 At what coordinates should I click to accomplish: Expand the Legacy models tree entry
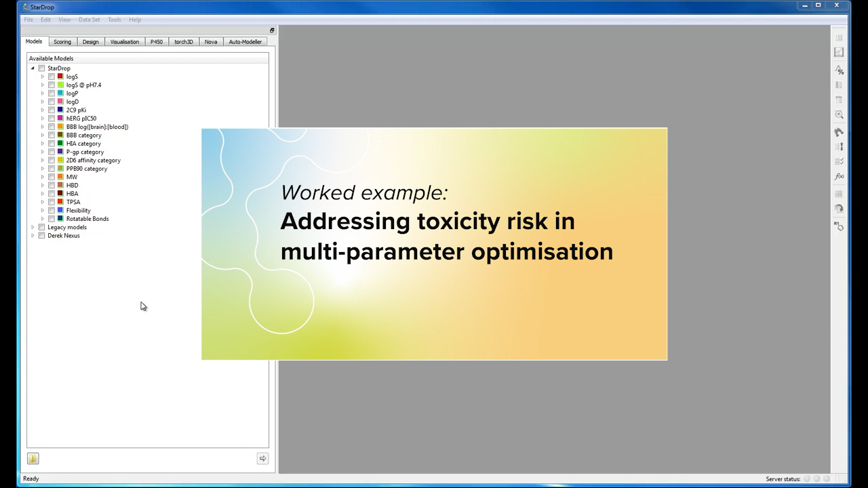pos(33,227)
